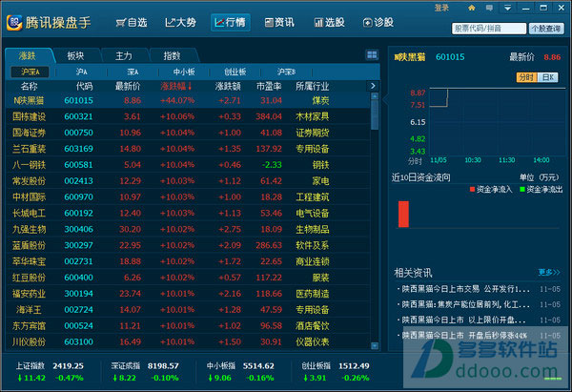Viewport: 572px width, 392px height.
Task: Click the stock list scrollbar thumb
Action: (x=375, y=115)
